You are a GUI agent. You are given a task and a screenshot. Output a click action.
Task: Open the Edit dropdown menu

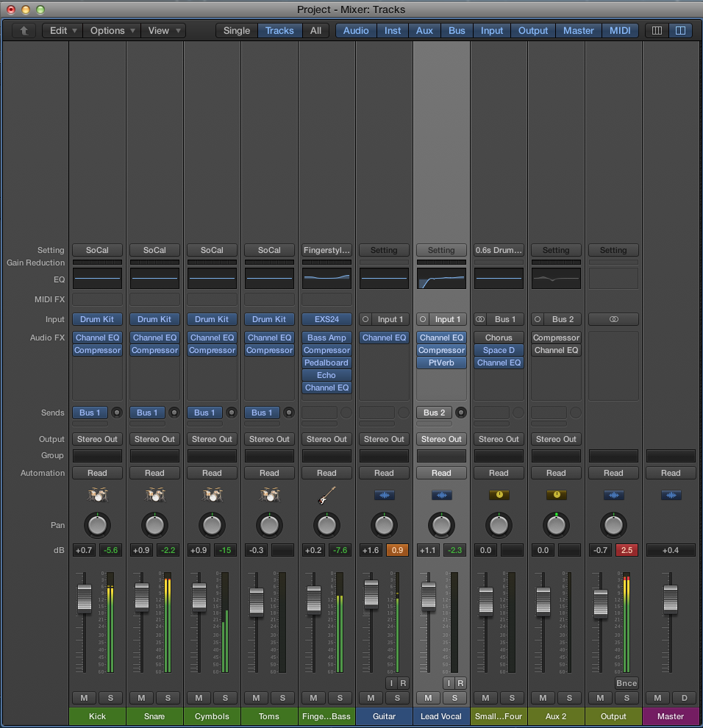coord(62,31)
